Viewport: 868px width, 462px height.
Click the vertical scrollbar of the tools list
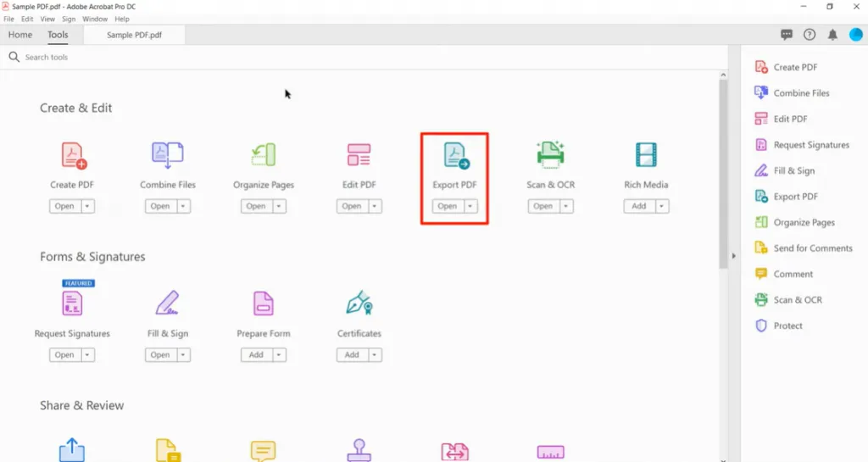click(x=723, y=175)
